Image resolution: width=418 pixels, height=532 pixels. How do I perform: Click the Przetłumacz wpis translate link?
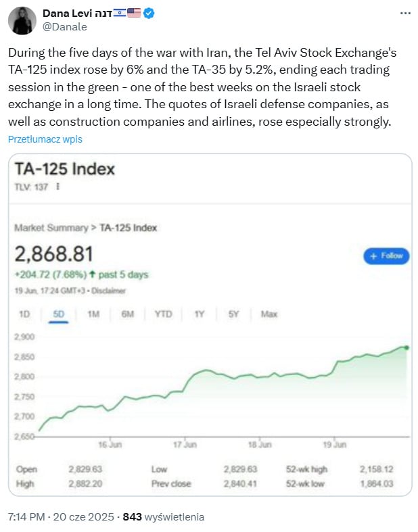coord(45,139)
